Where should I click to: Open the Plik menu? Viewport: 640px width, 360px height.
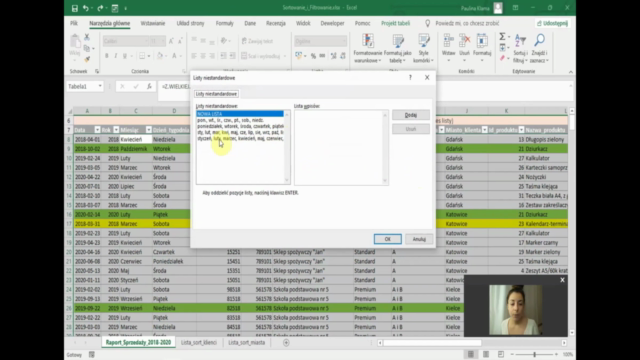[x=74, y=23]
